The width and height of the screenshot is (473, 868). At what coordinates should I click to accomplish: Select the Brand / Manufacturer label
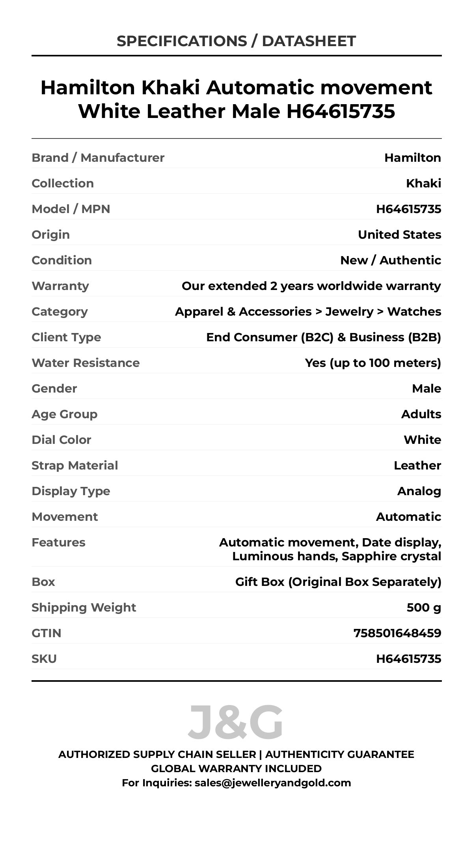[x=98, y=158]
